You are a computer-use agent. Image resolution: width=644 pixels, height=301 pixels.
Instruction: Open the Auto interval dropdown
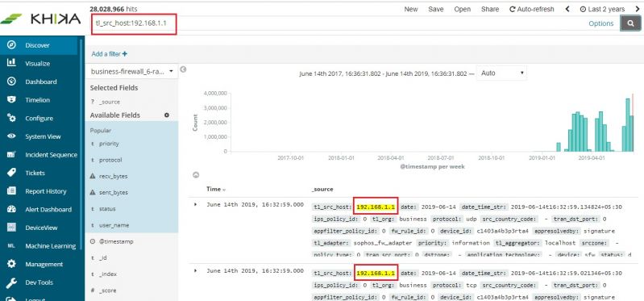(x=501, y=73)
